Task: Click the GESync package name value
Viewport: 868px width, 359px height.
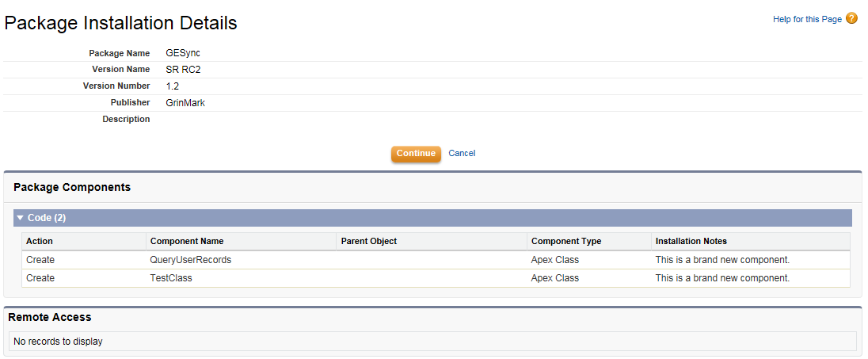Action: click(183, 53)
